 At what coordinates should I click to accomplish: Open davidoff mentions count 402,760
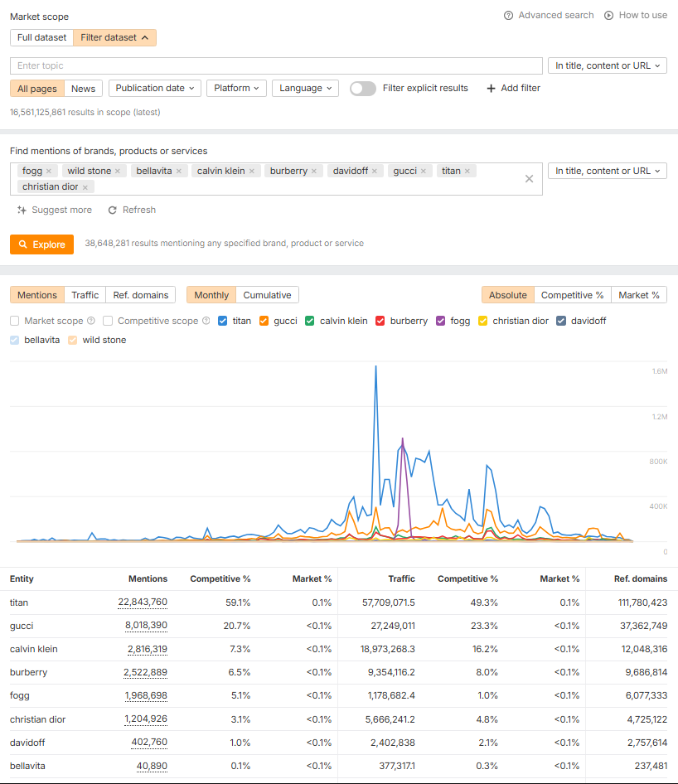tap(149, 742)
